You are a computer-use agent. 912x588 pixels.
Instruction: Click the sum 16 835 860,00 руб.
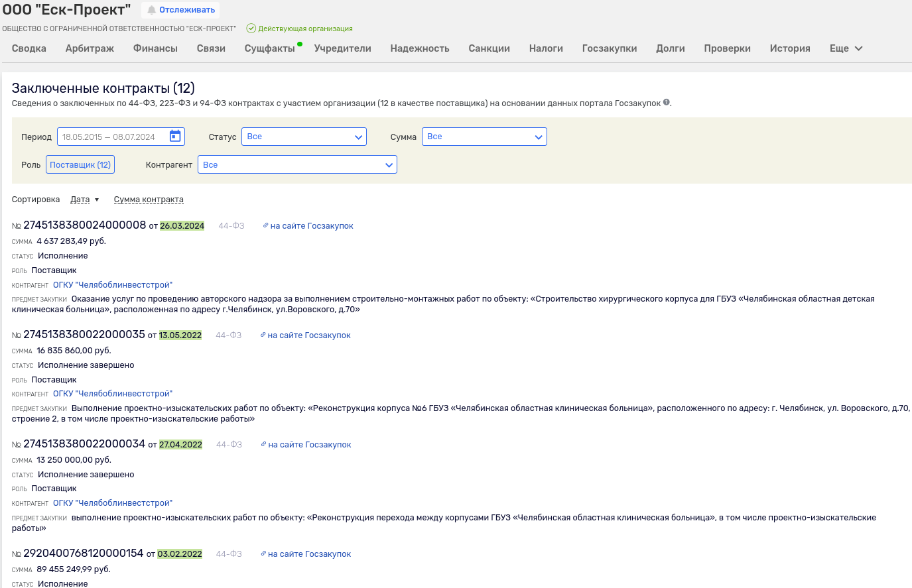tap(74, 351)
